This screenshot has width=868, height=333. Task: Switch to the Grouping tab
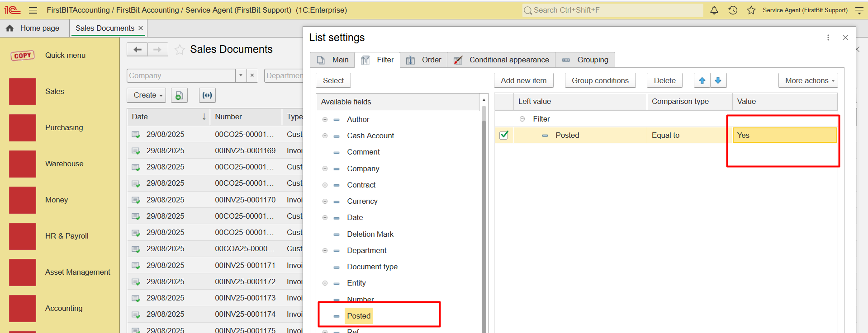(585, 60)
